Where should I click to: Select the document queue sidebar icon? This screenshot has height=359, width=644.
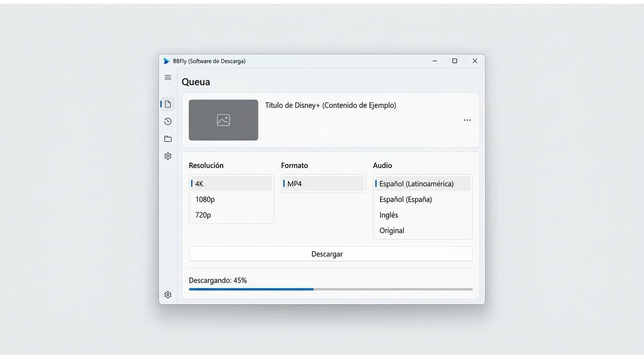pyautogui.click(x=168, y=104)
